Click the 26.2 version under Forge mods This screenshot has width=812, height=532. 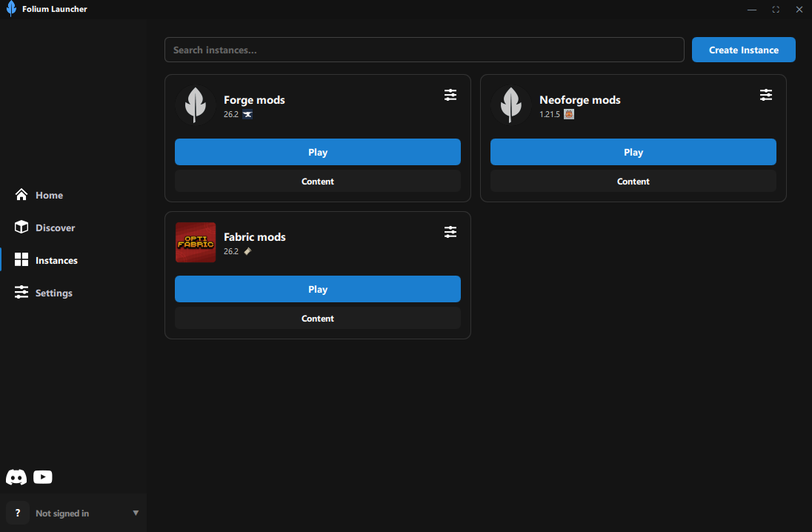click(x=231, y=115)
